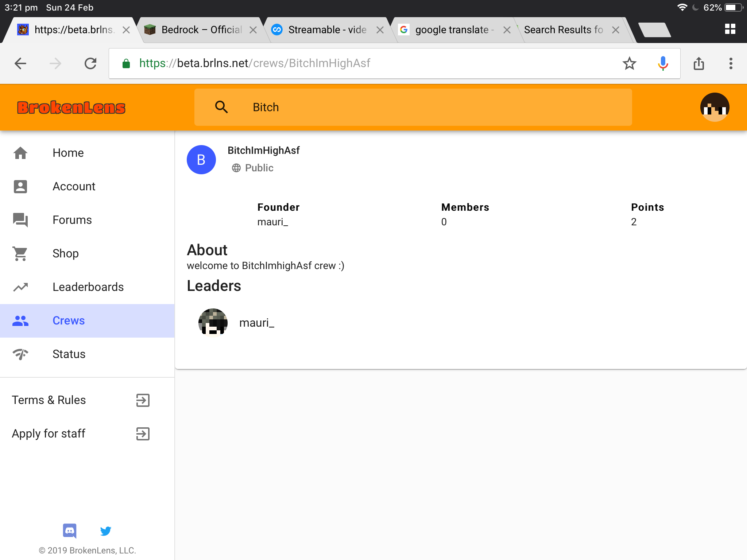Focus the crew search field
Screen dimensions: 747x560
[413, 107]
